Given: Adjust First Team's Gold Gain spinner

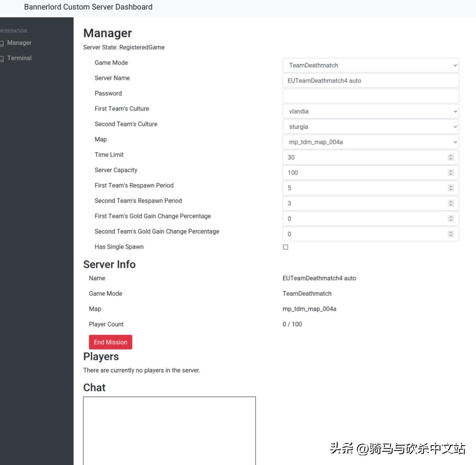Looking at the screenshot, I should pyautogui.click(x=451, y=219).
